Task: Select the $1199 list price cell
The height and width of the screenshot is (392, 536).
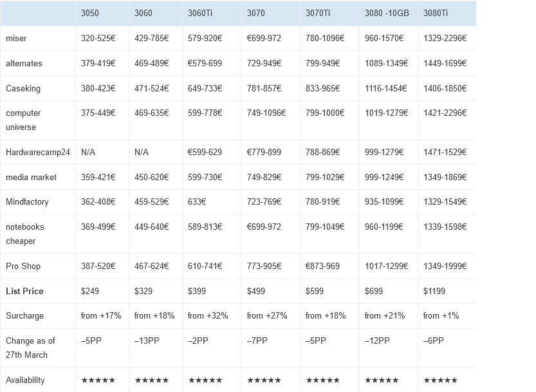Action: tap(434, 291)
